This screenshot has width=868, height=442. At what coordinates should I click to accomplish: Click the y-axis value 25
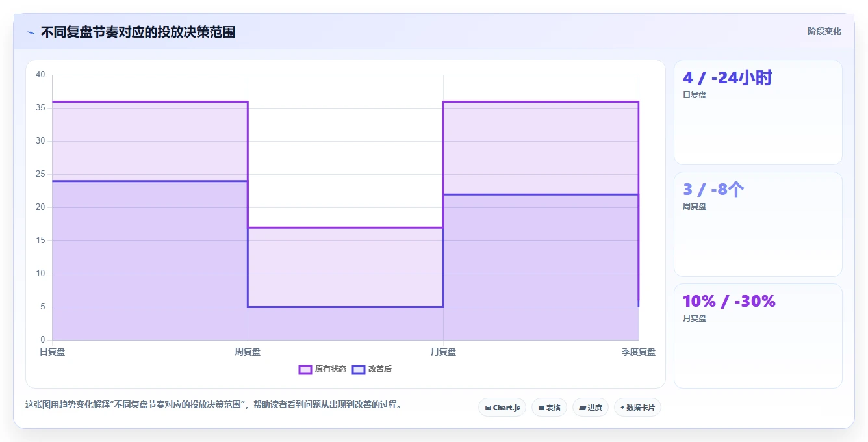pos(41,174)
